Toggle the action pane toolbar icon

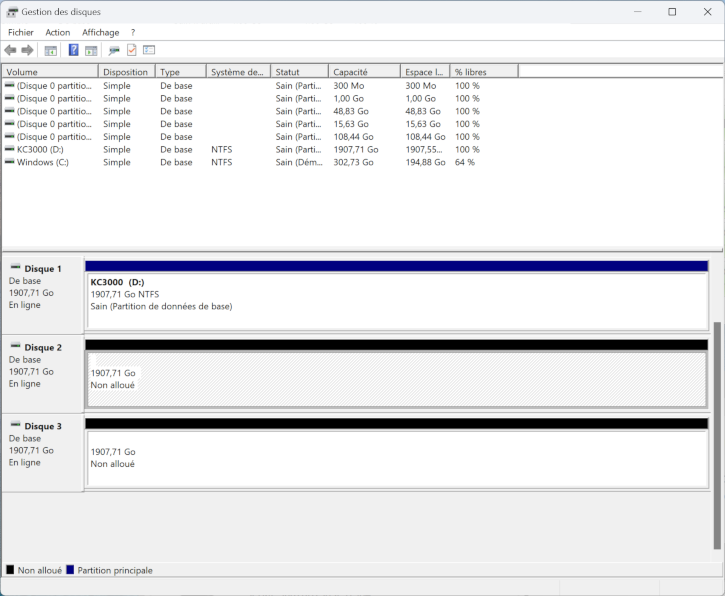click(91, 50)
